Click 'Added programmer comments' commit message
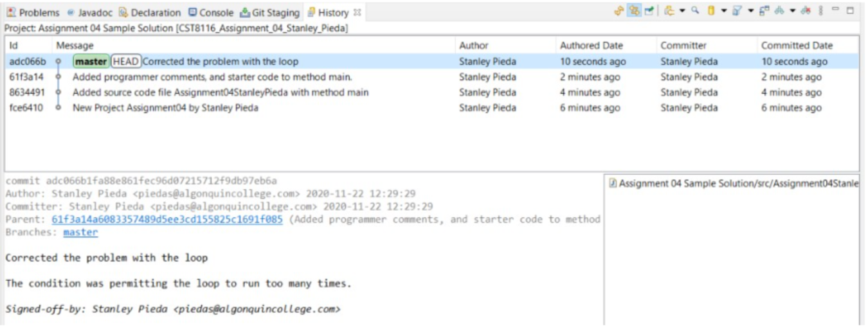The image size is (868, 329). (212, 77)
